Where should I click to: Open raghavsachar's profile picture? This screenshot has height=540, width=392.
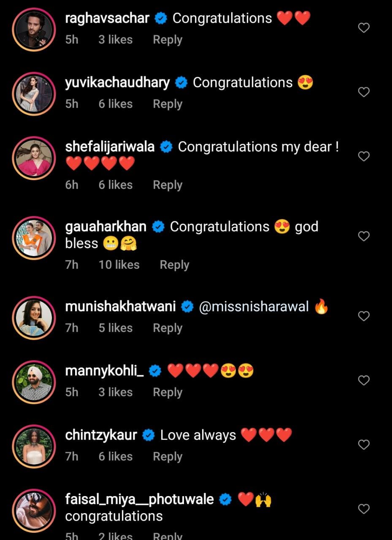(34, 29)
